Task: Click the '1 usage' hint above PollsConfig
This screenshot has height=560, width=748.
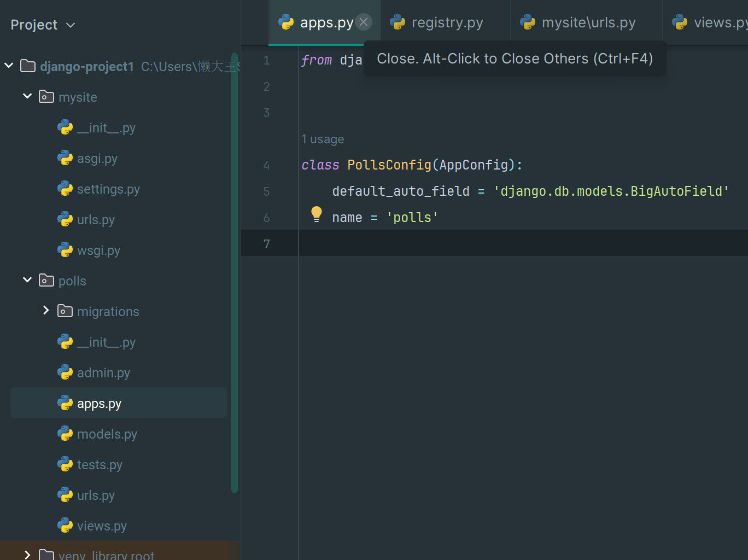Action: tap(323, 139)
